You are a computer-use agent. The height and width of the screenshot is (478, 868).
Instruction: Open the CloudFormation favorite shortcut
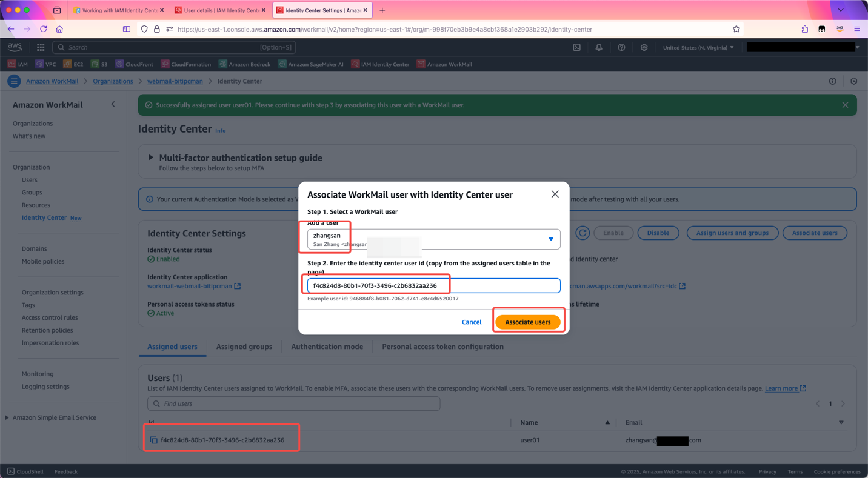pyautogui.click(x=186, y=64)
